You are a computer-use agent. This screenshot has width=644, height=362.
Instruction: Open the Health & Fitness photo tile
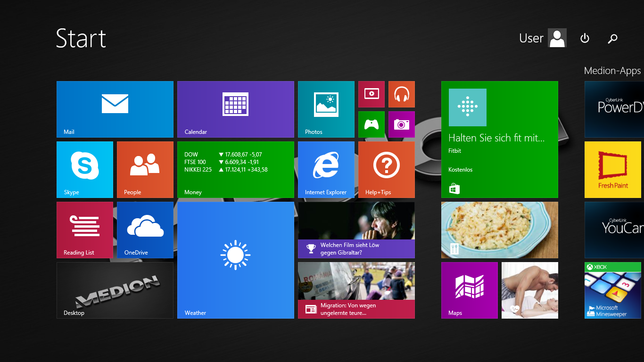530,290
